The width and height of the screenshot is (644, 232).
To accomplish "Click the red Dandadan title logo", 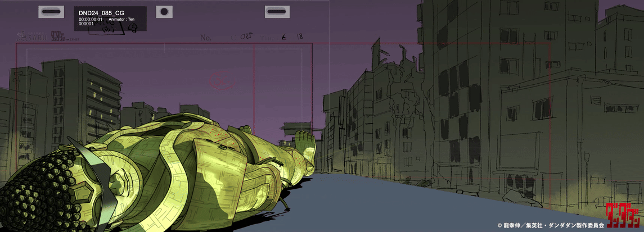I will 623,215.
